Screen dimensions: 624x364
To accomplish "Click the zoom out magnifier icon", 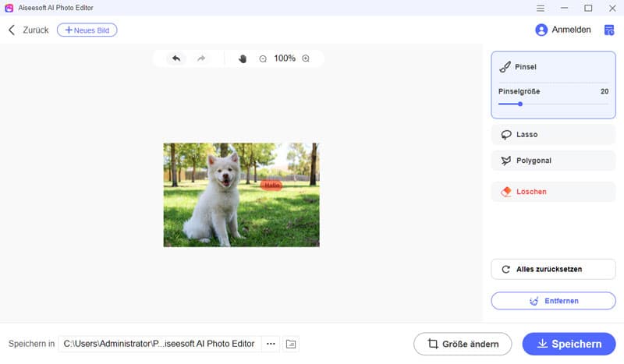I will pos(263,58).
